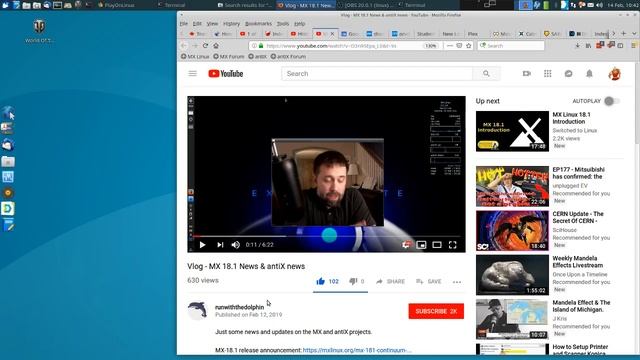Open the YouTube guide hamburger menu
This screenshot has width=640, height=360.
pyautogui.click(x=193, y=73)
